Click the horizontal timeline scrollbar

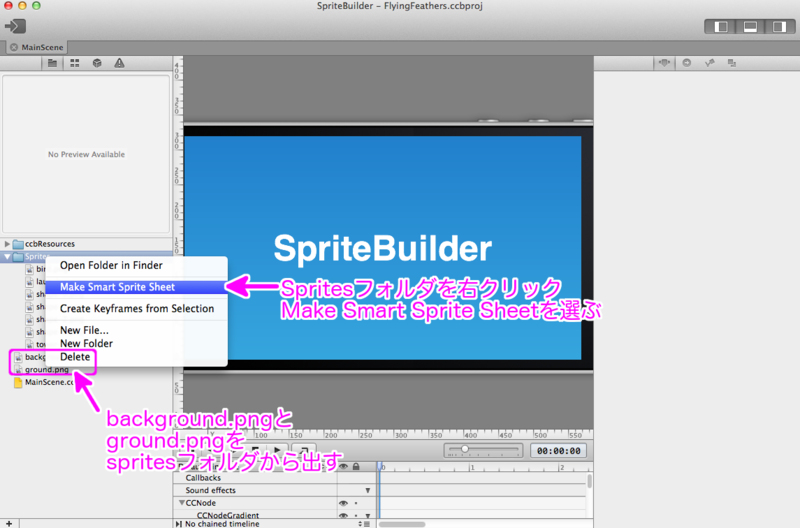click(402, 524)
